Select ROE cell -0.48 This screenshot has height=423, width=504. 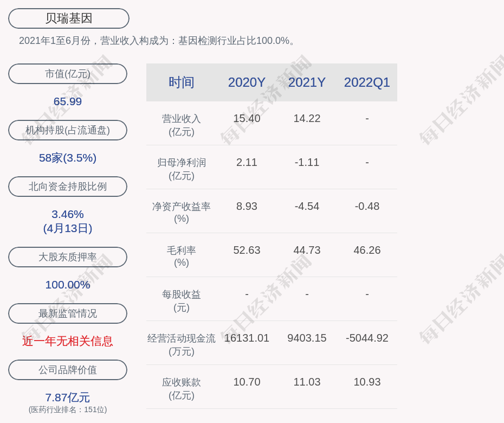[x=367, y=206]
